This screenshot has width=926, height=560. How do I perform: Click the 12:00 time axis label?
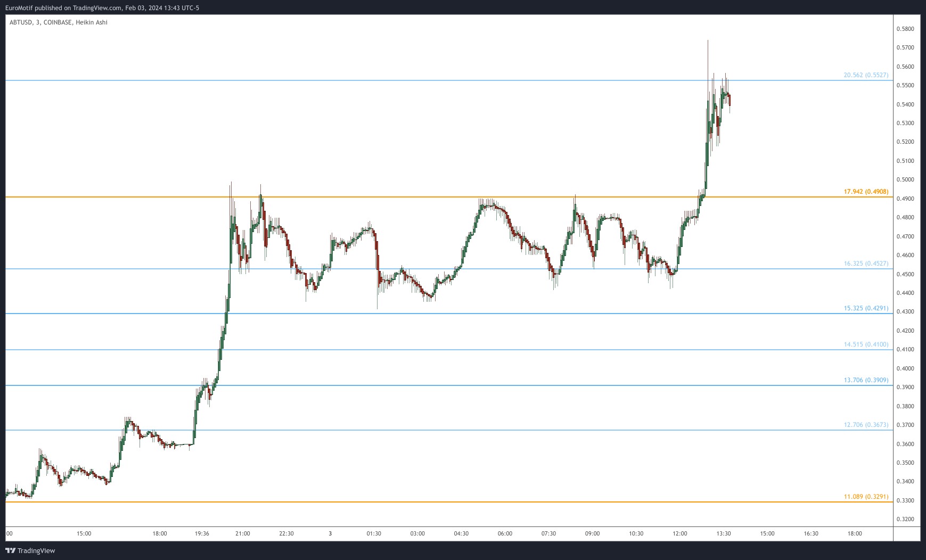pyautogui.click(x=680, y=533)
